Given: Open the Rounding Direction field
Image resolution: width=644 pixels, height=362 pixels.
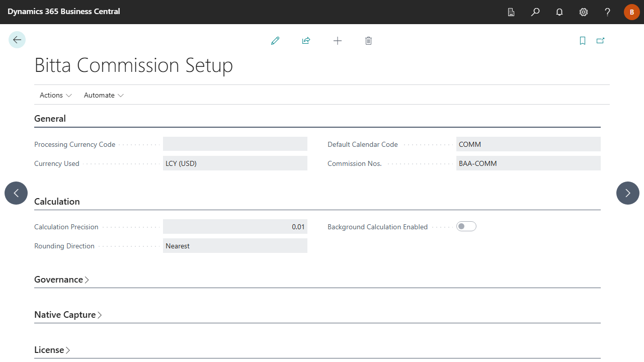Looking at the screenshot, I should tap(235, 245).
